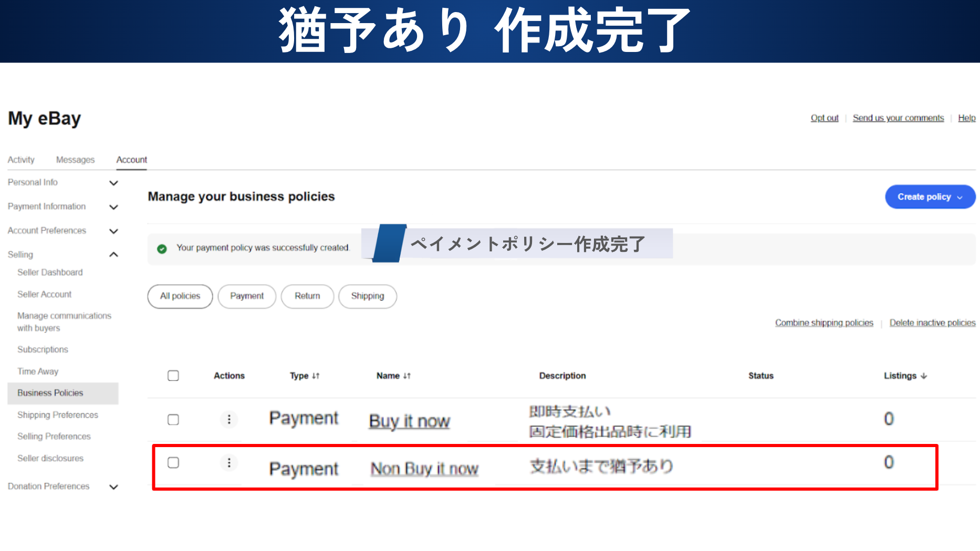The width and height of the screenshot is (980, 551).
Task: Check the Non Buy it now policy checkbox
Action: click(x=173, y=463)
